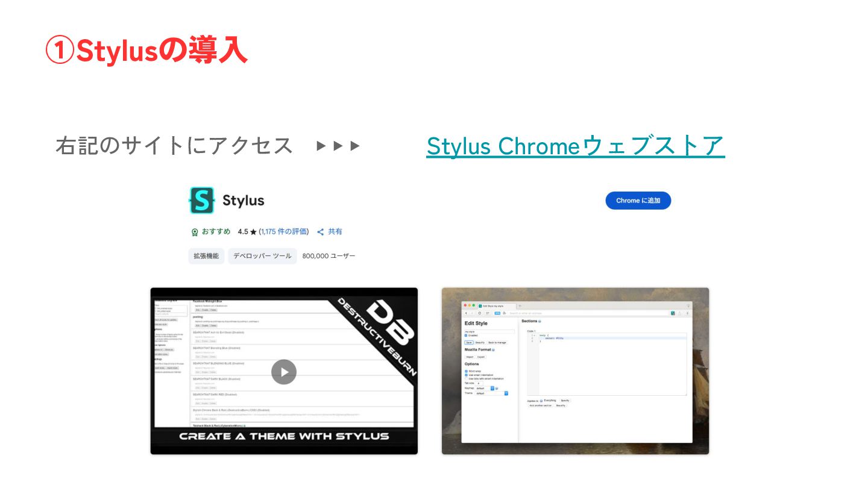Play the Create a Theme video
The height and width of the screenshot is (488, 868).
(284, 372)
